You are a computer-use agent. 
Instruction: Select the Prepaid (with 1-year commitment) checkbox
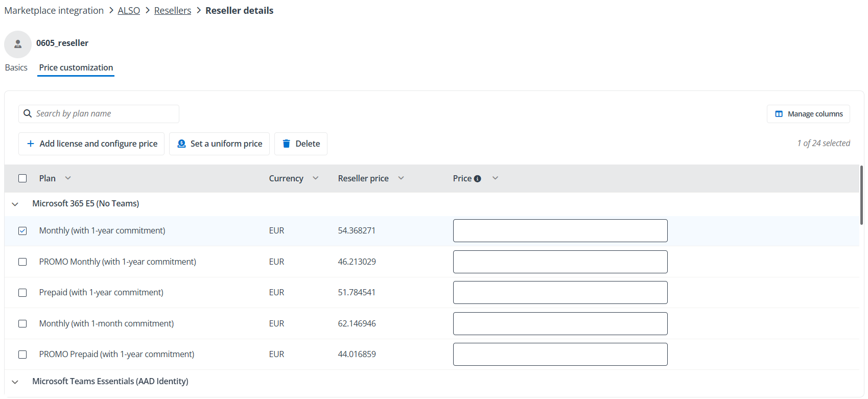(x=22, y=293)
